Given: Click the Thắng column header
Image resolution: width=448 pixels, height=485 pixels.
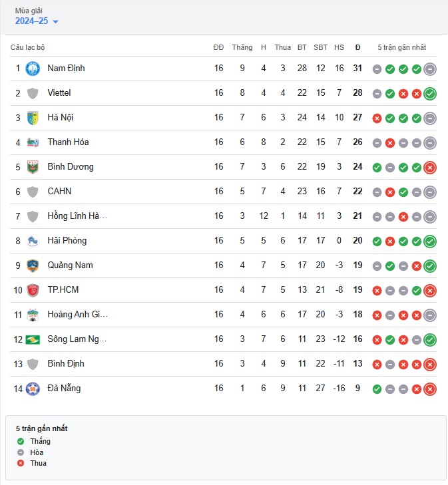Looking at the screenshot, I should (242, 47).
